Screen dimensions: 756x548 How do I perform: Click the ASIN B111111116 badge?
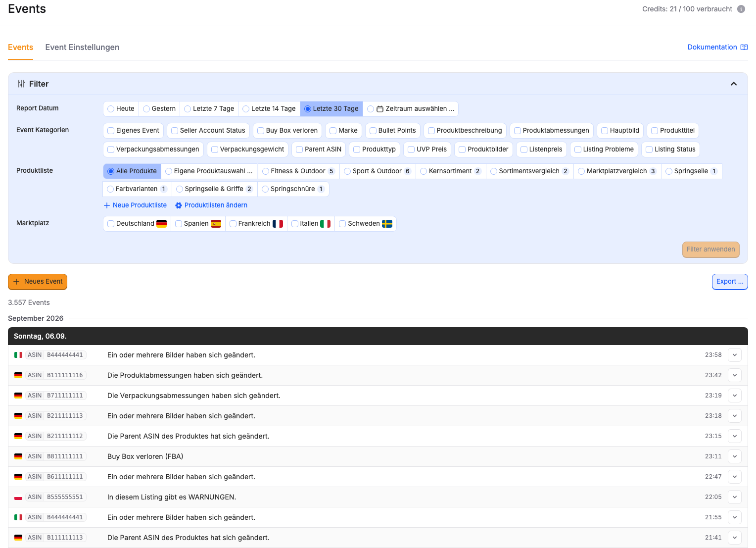[x=56, y=375]
